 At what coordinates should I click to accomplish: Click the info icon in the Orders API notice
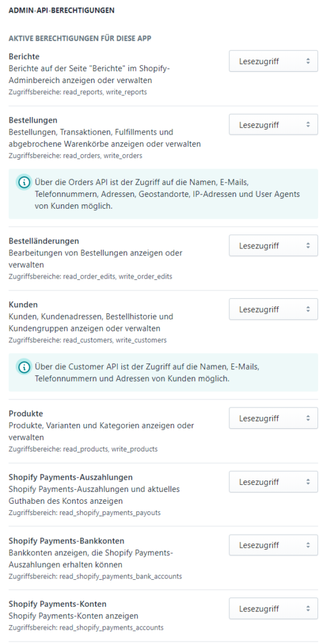pyautogui.click(x=24, y=183)
